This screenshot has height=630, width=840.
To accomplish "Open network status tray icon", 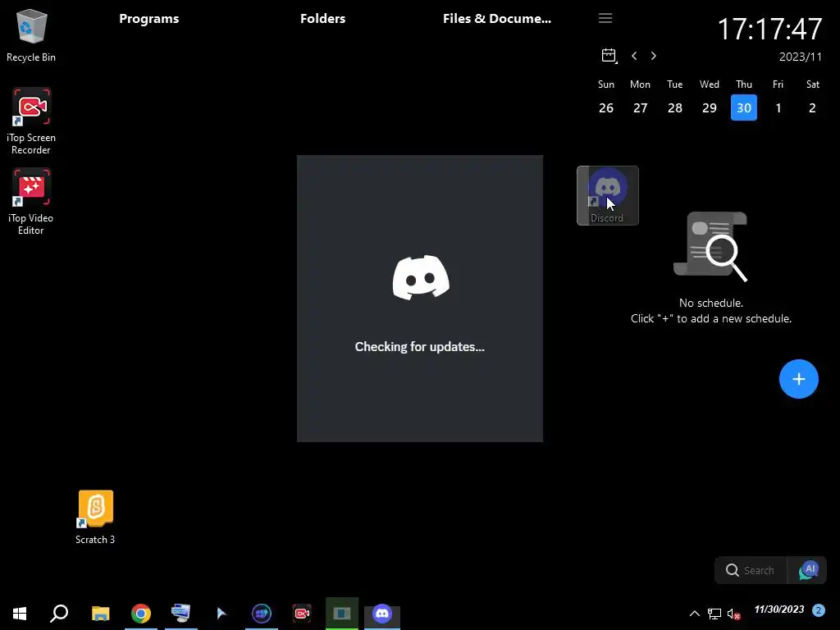I will coord(714,614).
